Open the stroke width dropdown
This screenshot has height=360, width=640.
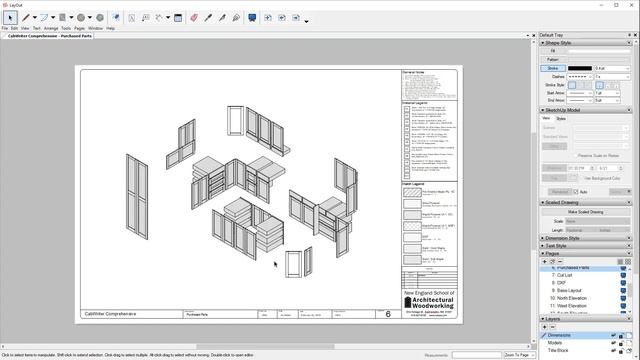pos(612,68)
